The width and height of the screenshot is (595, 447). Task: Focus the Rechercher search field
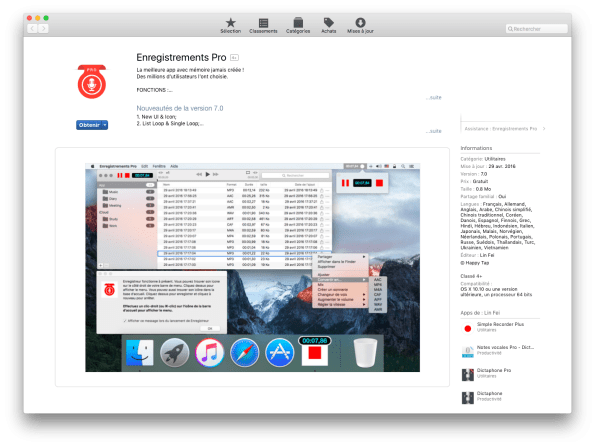tap(537, 29)
